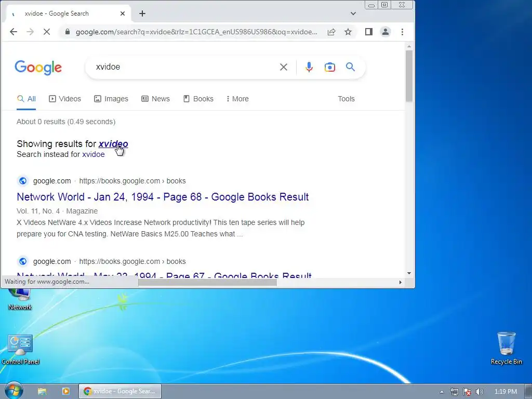Click the forward navigation arrow
The image size is (532, 399).
30,32
